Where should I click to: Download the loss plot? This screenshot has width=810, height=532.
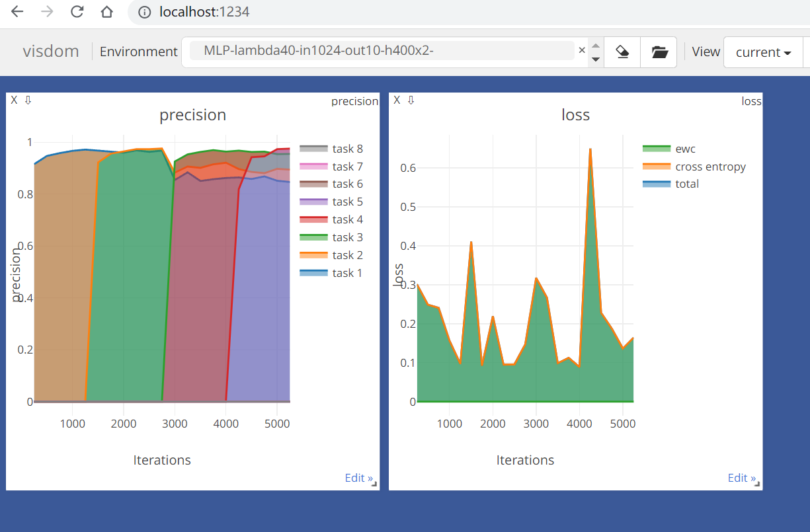tap(411, 100)
